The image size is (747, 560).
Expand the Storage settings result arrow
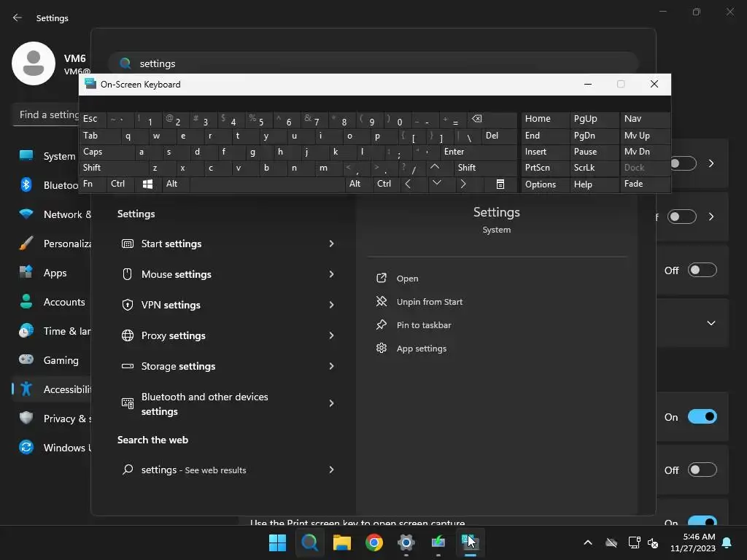tap(332, 366)
